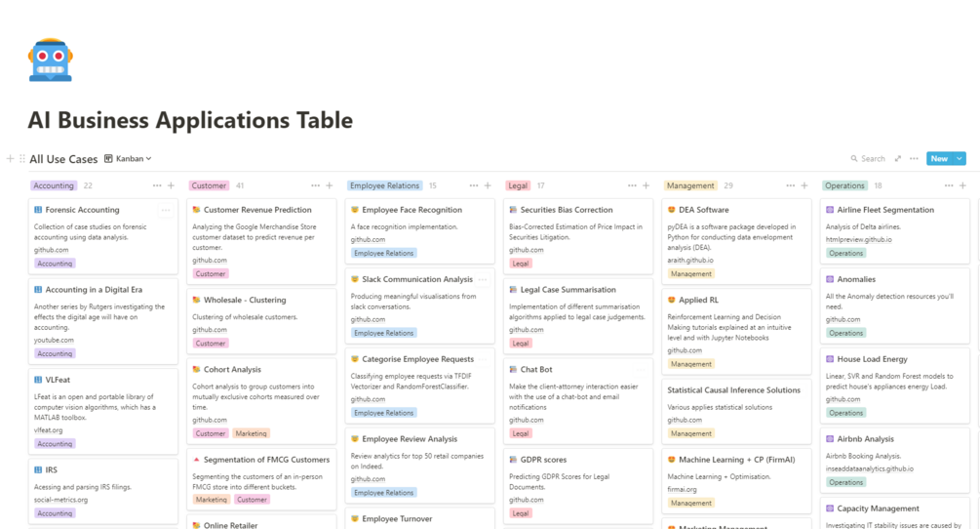The height and width of the screenshot is (529, 980).
Task: Click the Search button in the toolbar
Action: pyautogui.click(x=868, y=159)
